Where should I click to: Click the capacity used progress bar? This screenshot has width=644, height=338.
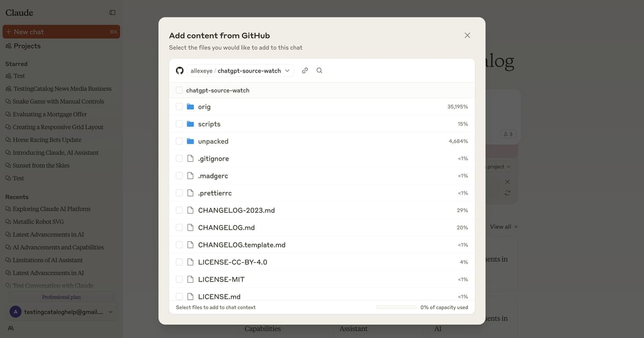pyautogui.click(x=397, y=307)
